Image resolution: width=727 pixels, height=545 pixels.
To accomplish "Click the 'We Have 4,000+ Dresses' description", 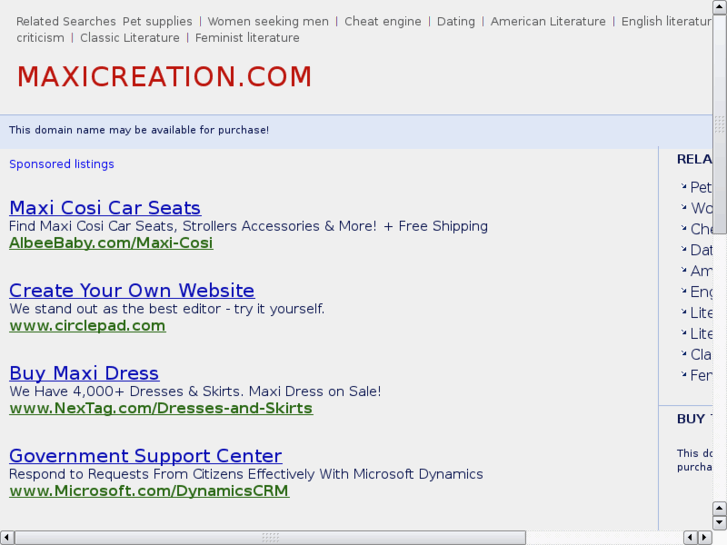I will point(195,391).
